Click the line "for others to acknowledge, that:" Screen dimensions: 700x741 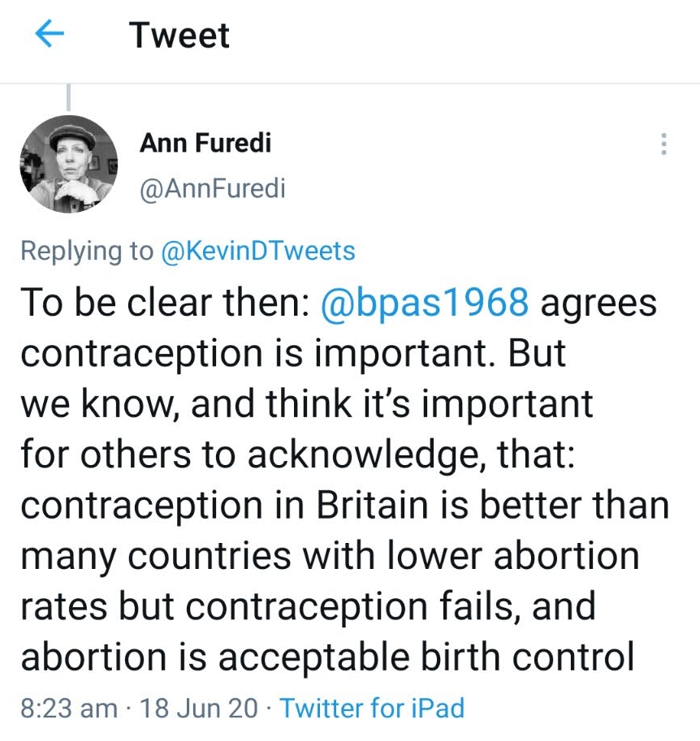coord(298,455)
